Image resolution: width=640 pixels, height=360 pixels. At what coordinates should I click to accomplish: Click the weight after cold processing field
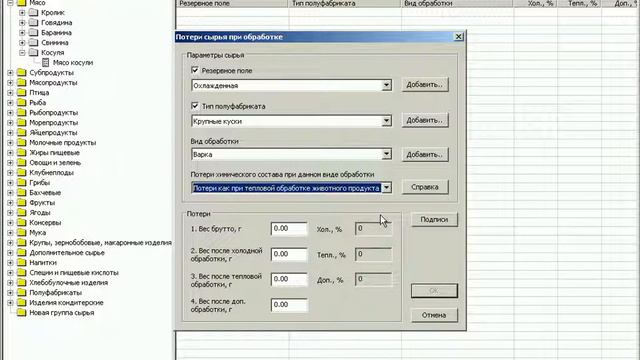(289, 254)
